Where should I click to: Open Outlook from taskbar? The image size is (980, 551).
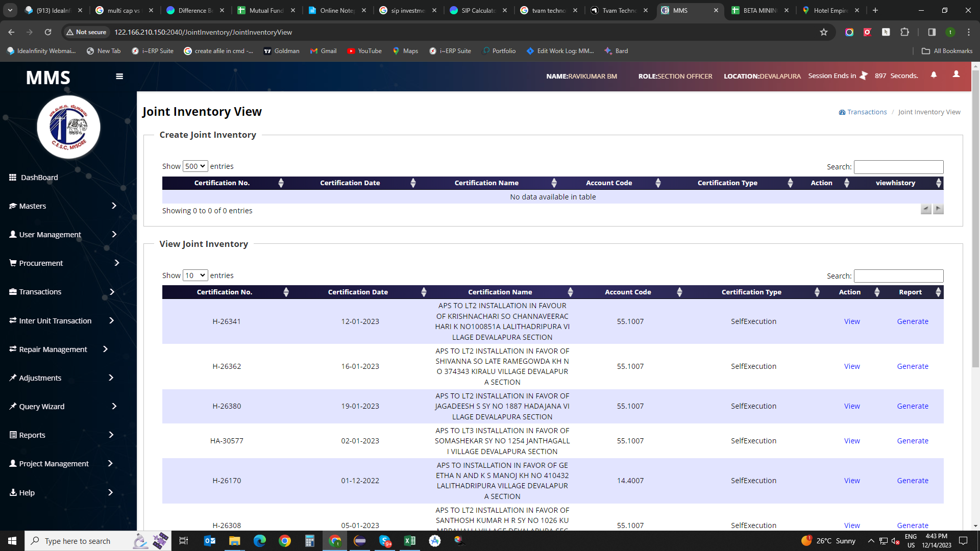tap(209, 541)
